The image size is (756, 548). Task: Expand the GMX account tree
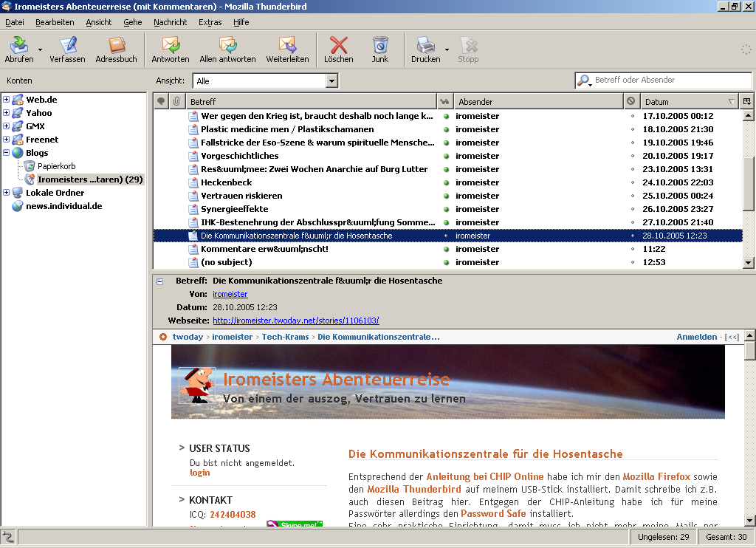click(x=6, y=126)
